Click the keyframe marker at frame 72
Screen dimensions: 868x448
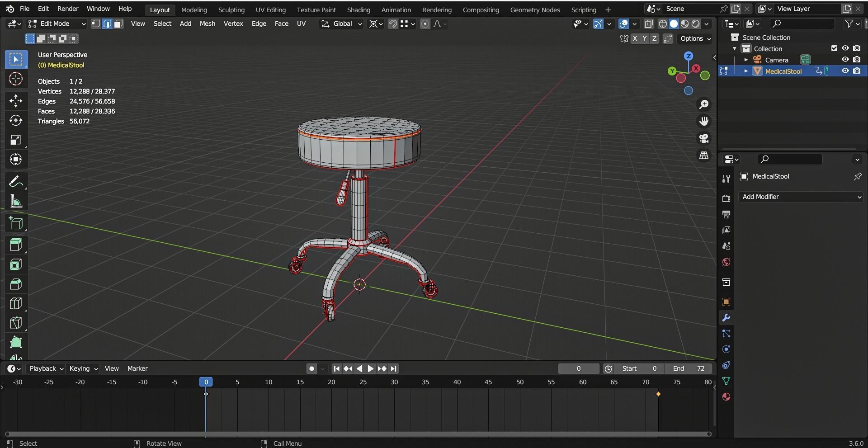tap(658, 394)
